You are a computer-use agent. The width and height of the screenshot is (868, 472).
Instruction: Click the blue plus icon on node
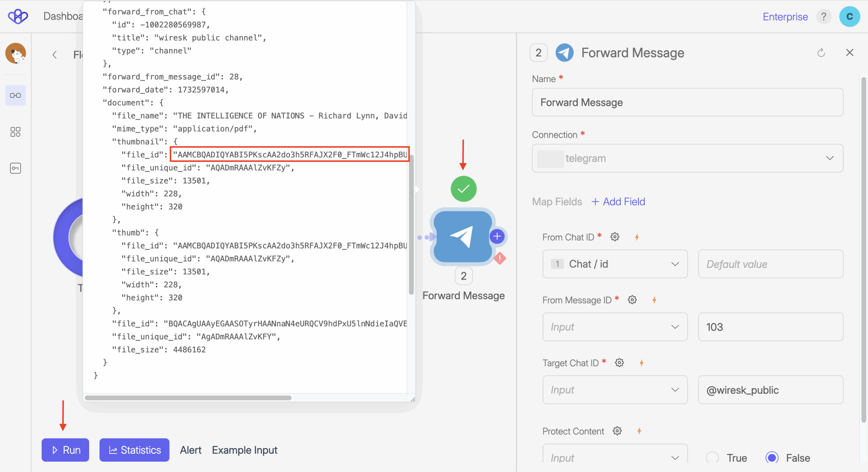(x=497, y=236)
